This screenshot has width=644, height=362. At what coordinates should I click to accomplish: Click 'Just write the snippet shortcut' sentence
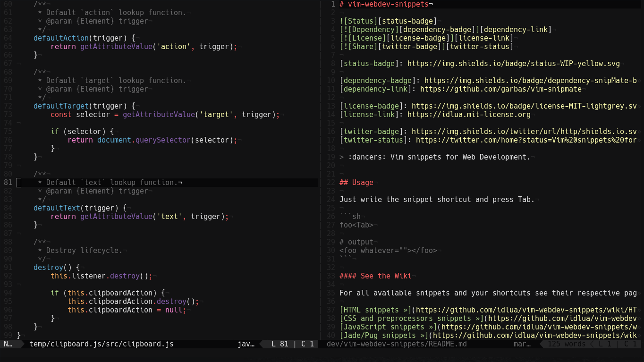click(437, 199)
